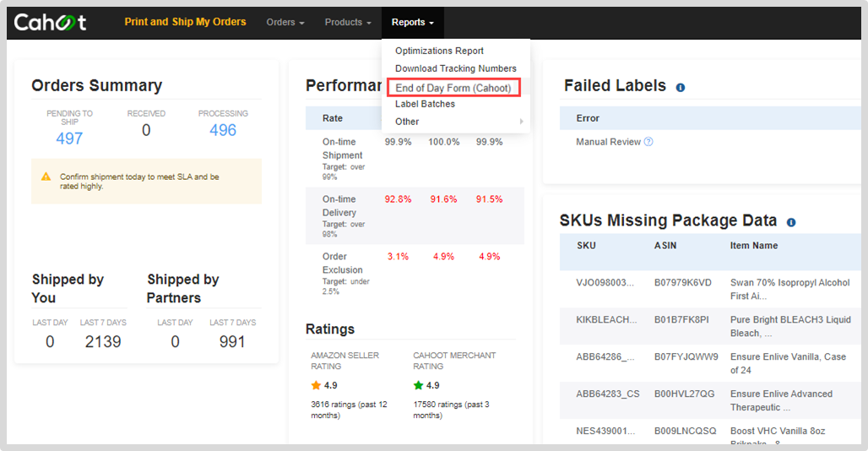Click ASIN B07979K6VD cell
868x451 pixels.
point(682,283)
